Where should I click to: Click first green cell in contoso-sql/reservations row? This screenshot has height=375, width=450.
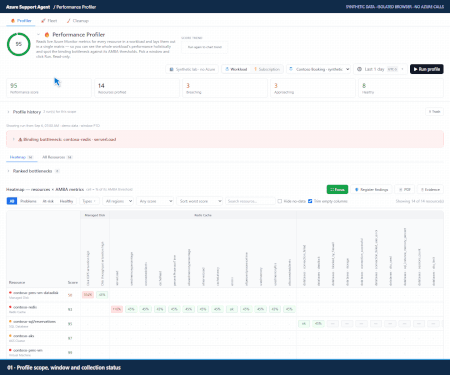click(x=304, y=323)
